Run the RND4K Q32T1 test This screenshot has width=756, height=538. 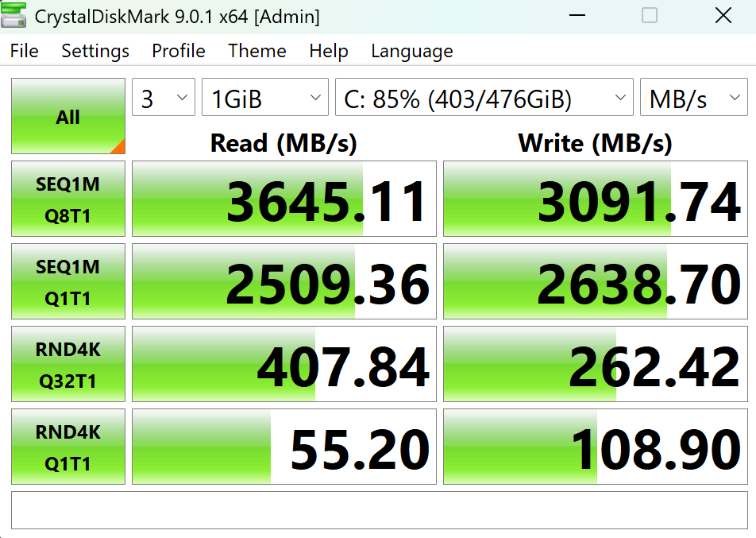tap(68, 364)
